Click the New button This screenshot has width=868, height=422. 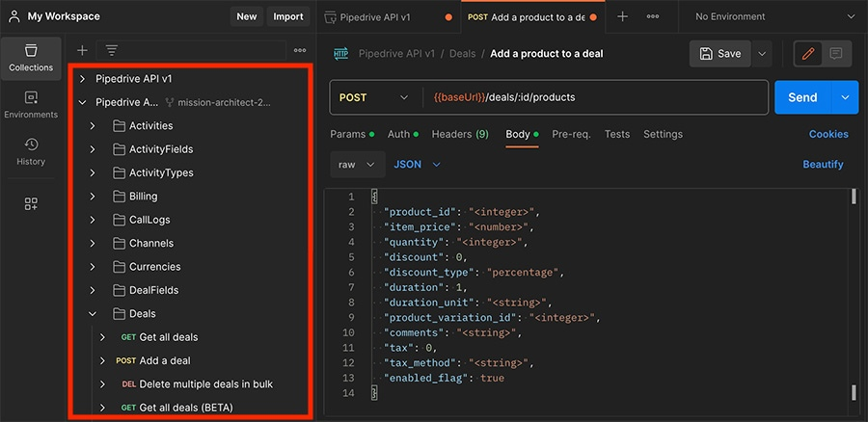pyautogui.click(x=246, y=16)
